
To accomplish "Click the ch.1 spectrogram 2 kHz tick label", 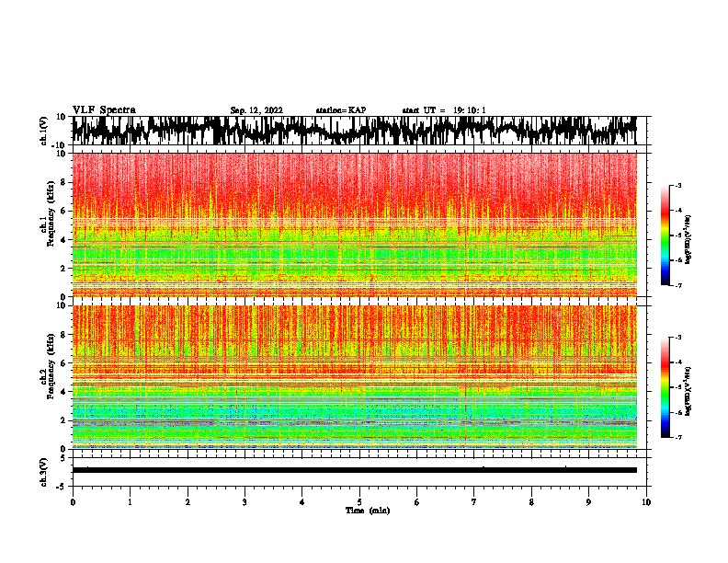I will click(x=63, y=268).
